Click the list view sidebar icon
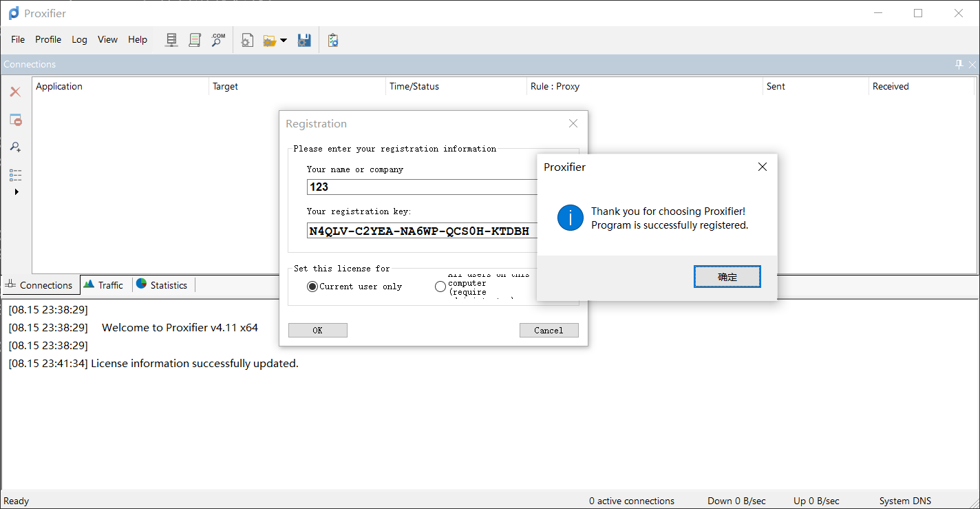980x509 pixels. point(15,175)
